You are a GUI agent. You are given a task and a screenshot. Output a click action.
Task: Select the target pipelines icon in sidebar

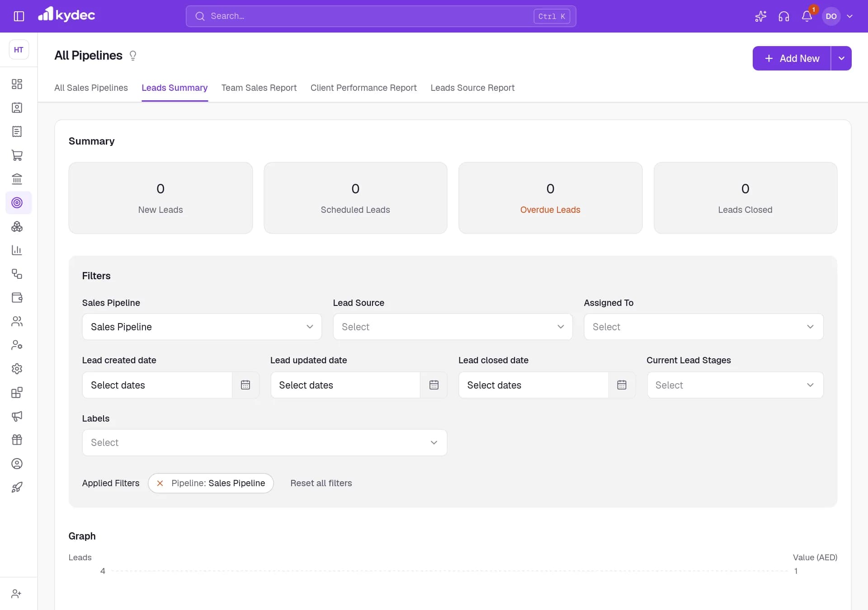(x=17, y=202)
